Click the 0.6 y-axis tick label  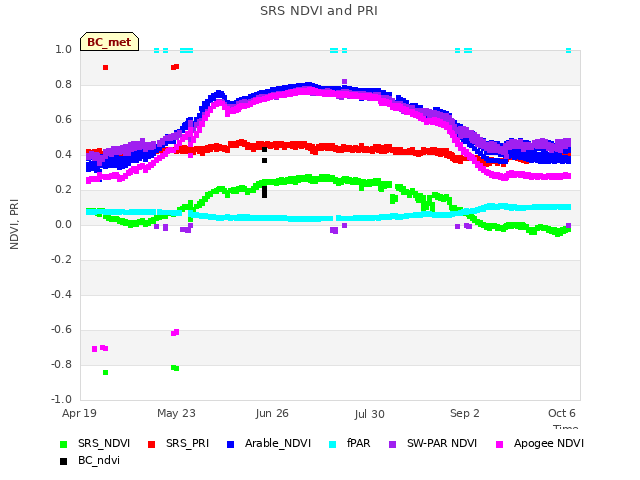pos(63,120)
